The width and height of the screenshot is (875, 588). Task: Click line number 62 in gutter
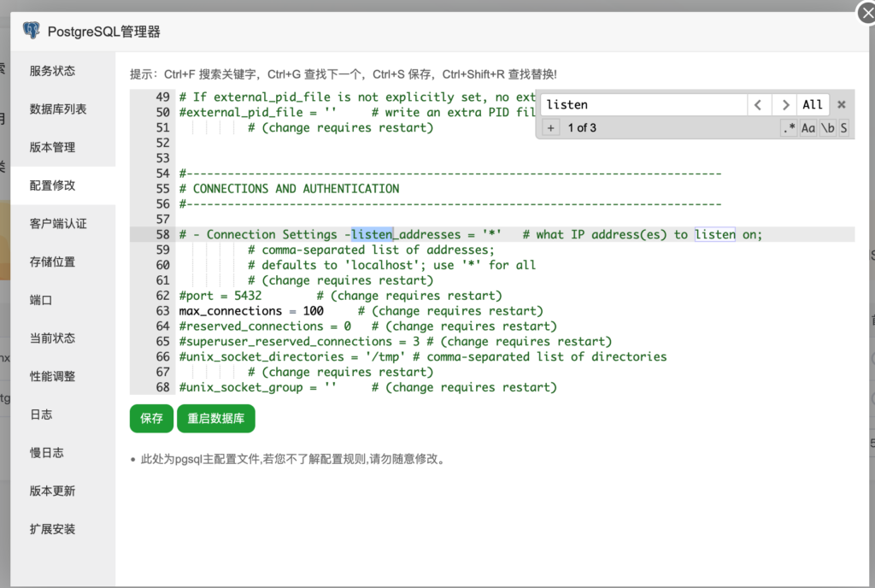click(162, 296)
